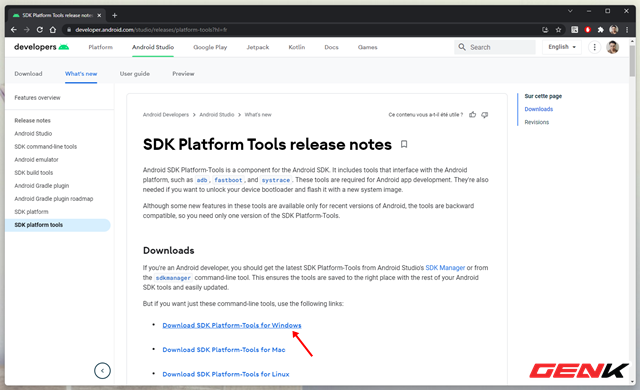Select the Android Studio navigation tab
Screen dimensions: 640x390
pyautogui.click(x=153, y=47)
